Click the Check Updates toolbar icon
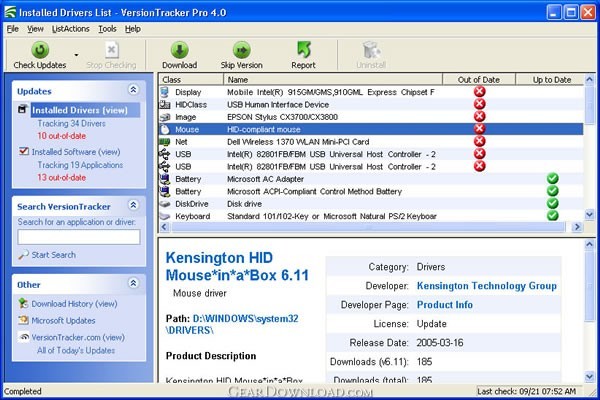Screen dimensions: 600x400 [40, 50]
